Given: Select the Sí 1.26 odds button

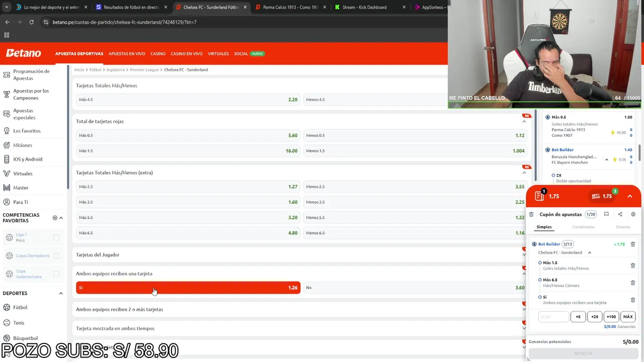Looking at the screenshot, I should click(x=188, y=288).
